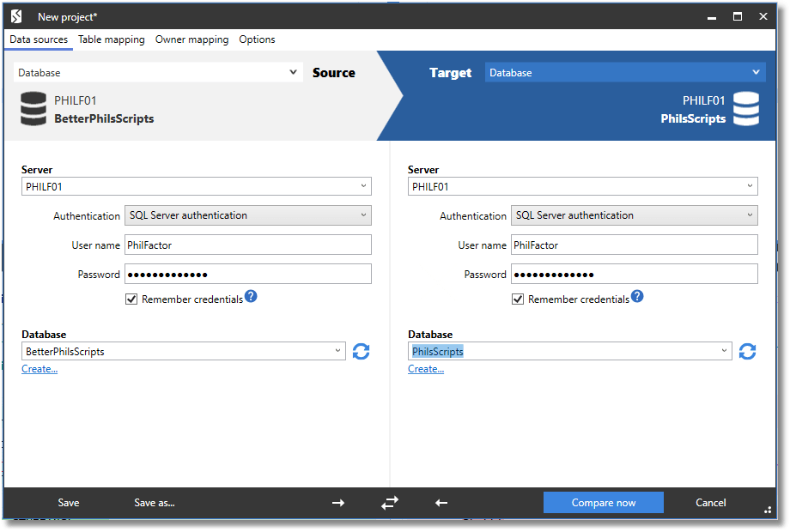The width and height of the screenshot is (790, 532).
Task: Click the PHILF01 server name in the target header
Action: click(704, 100)
